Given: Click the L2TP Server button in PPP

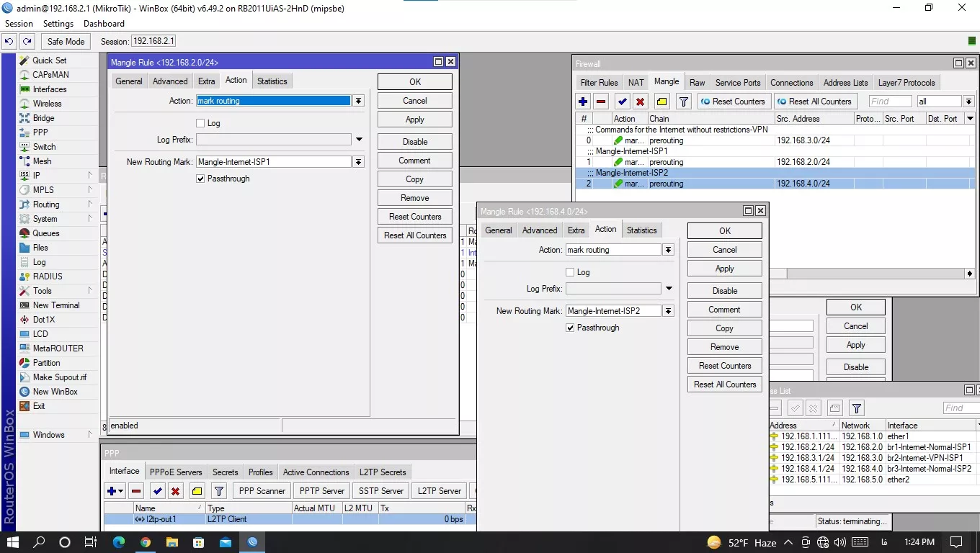Looking at the screenshot, I should click(440, 491).
